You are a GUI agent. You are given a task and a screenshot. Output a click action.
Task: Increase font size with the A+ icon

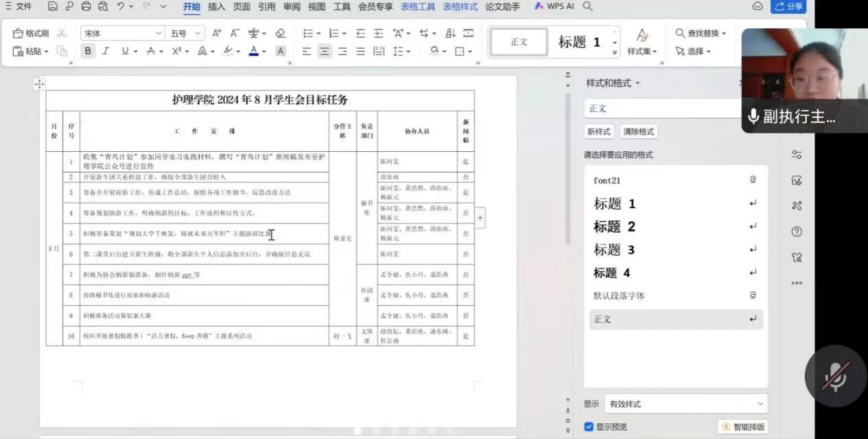[x=217, y=33]
